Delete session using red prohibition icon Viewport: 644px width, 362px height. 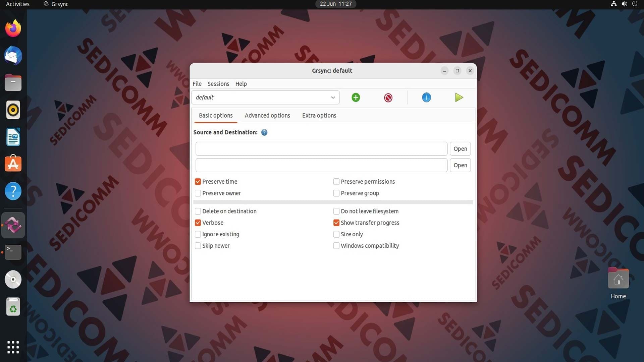point(388,98)
